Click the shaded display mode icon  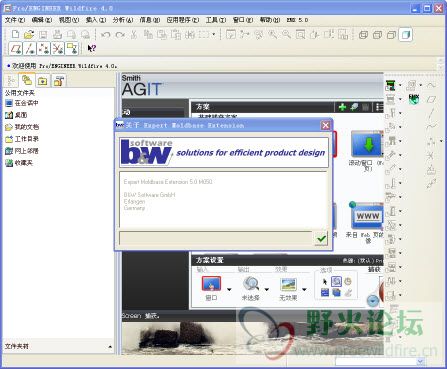(406, 34)
